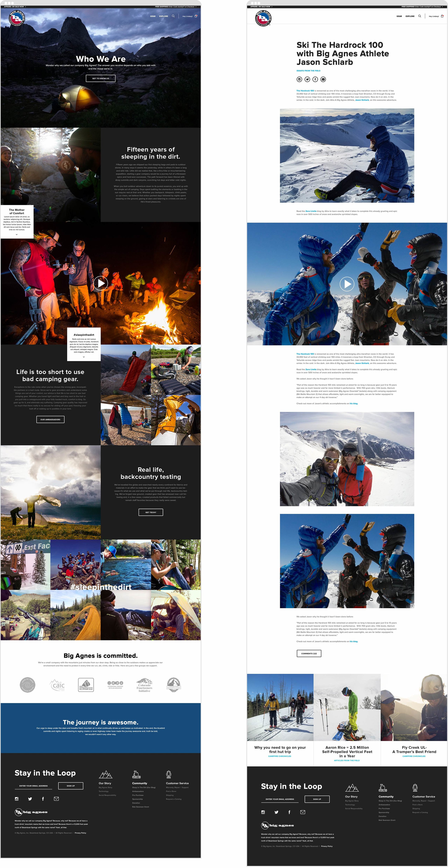Open Privacy Policy link in right footer
448x868 pixels.
coord(327,846)
